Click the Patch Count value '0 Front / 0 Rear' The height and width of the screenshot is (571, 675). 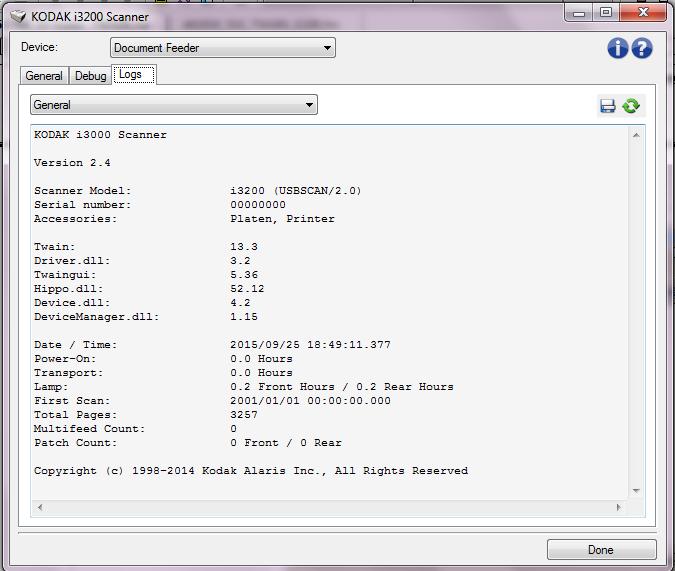(286, 443)
